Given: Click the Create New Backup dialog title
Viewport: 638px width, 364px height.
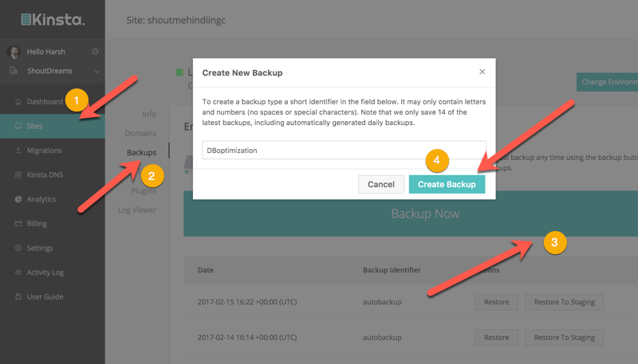Looking at the screenshot, I should tap(242, 72).
